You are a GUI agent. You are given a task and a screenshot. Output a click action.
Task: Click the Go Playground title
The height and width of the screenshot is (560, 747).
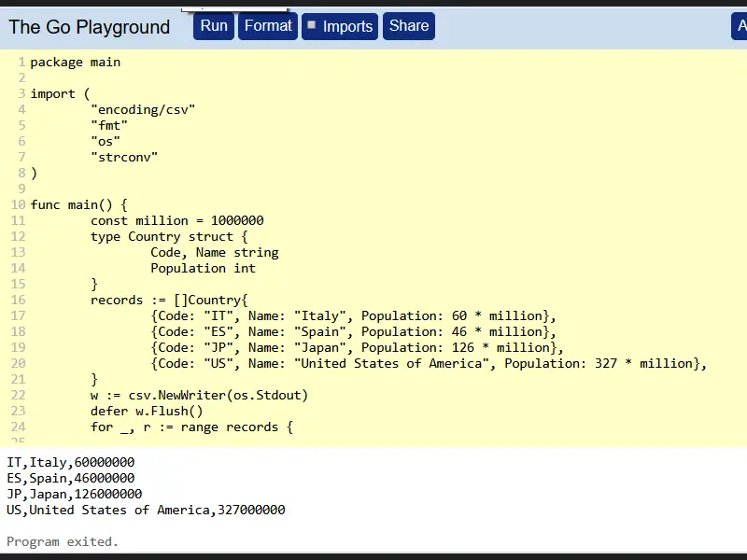[x=89, y=27]
